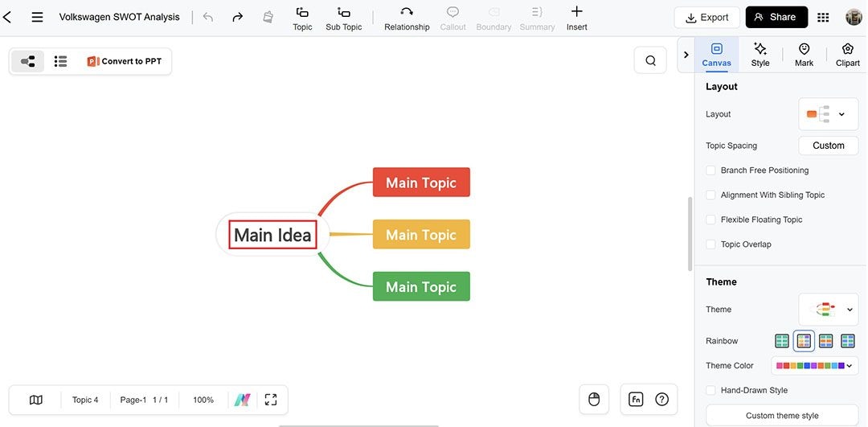The width and height of the screenshot is (868, 427).
Task: Select the fourth Rainbow style option
Action: tap(848, 341)
